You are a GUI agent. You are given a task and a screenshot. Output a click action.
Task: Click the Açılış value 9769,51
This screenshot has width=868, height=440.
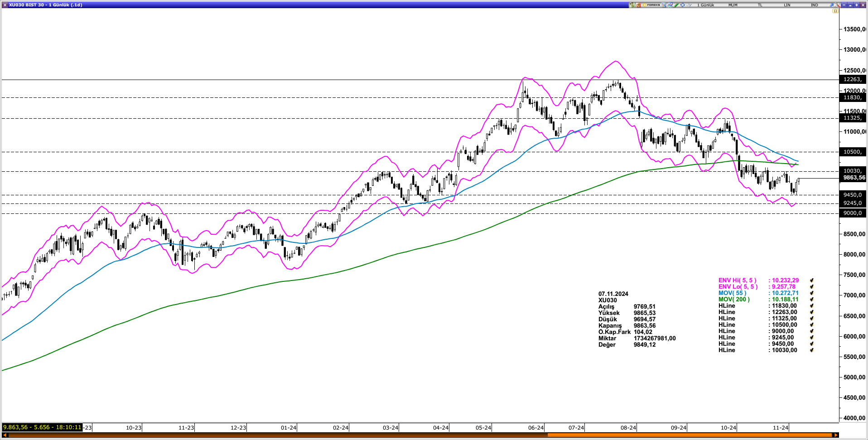[645, 307]
